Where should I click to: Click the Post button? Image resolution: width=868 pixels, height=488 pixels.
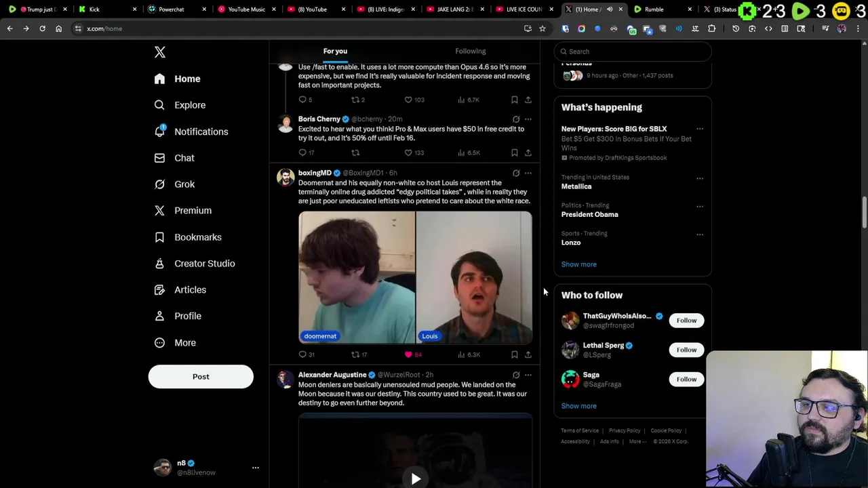coord(201,377)
